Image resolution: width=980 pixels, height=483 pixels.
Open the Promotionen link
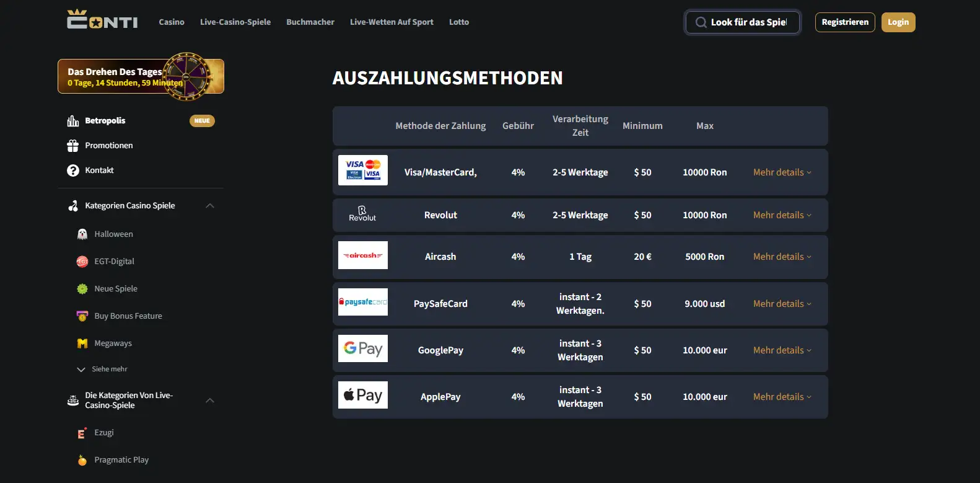[109, 146]
